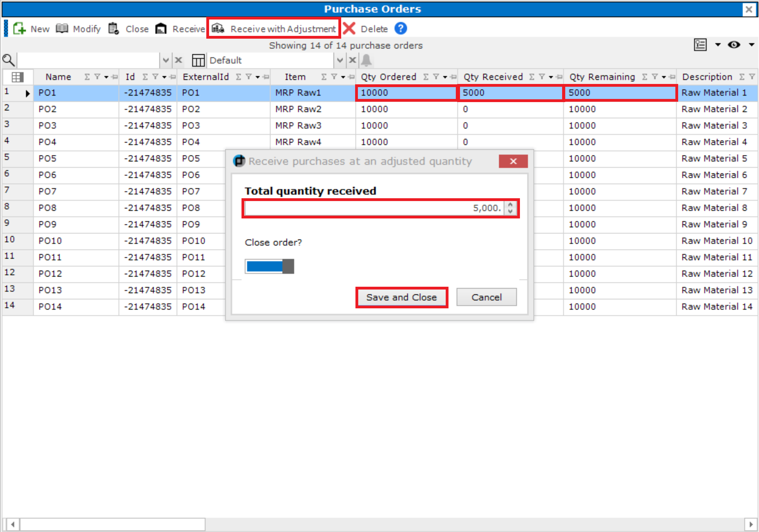Click the Total quantity received field
This screenshot has width=759, height=532.
[x=374, y=208]
